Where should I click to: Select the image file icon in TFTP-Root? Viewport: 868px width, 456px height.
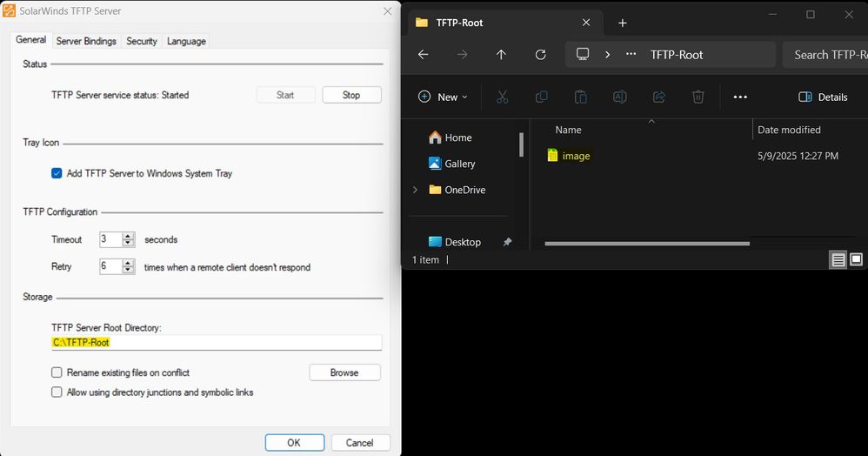click(552, 156)
